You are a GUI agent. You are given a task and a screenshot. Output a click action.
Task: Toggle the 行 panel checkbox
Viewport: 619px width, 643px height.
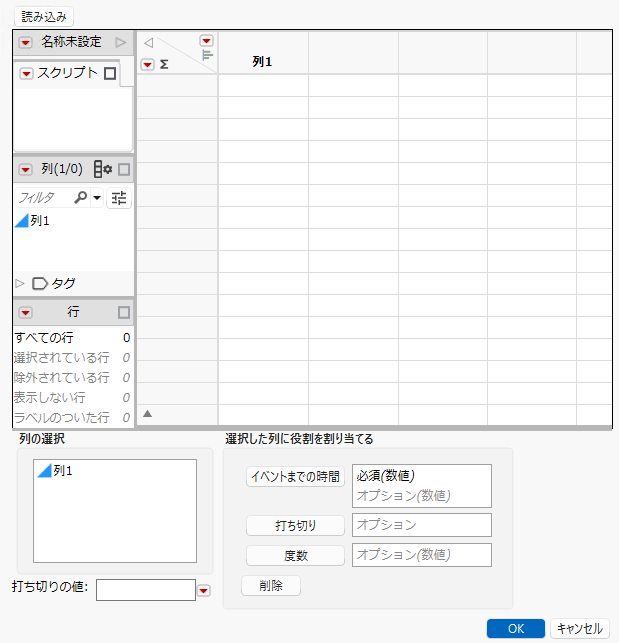(x=124, y=313)
